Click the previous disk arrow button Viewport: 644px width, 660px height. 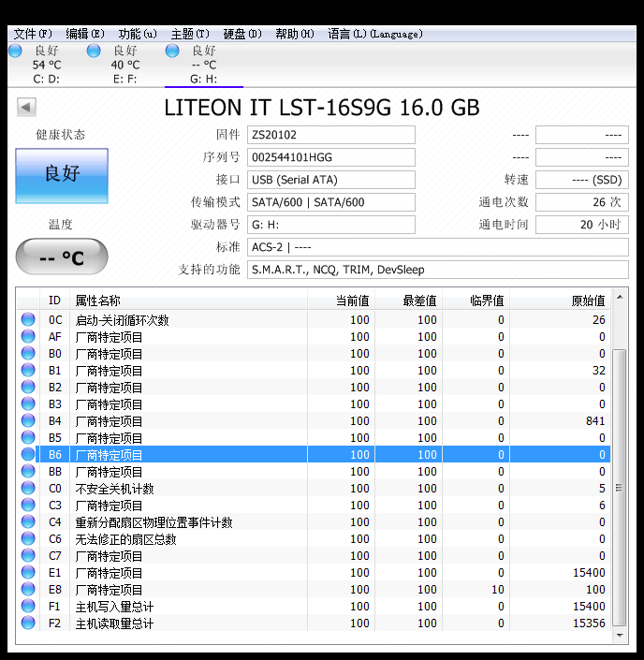click(x=26, y=107)
